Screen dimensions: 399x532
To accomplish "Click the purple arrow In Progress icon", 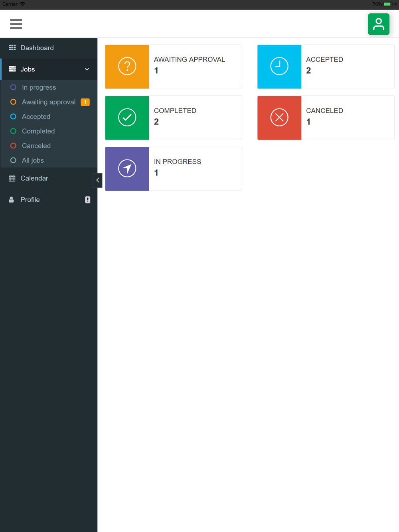I will coord(127,169).
